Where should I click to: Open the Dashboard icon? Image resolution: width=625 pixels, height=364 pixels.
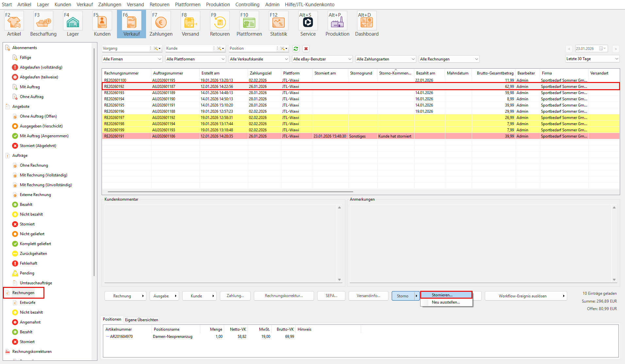367,23
